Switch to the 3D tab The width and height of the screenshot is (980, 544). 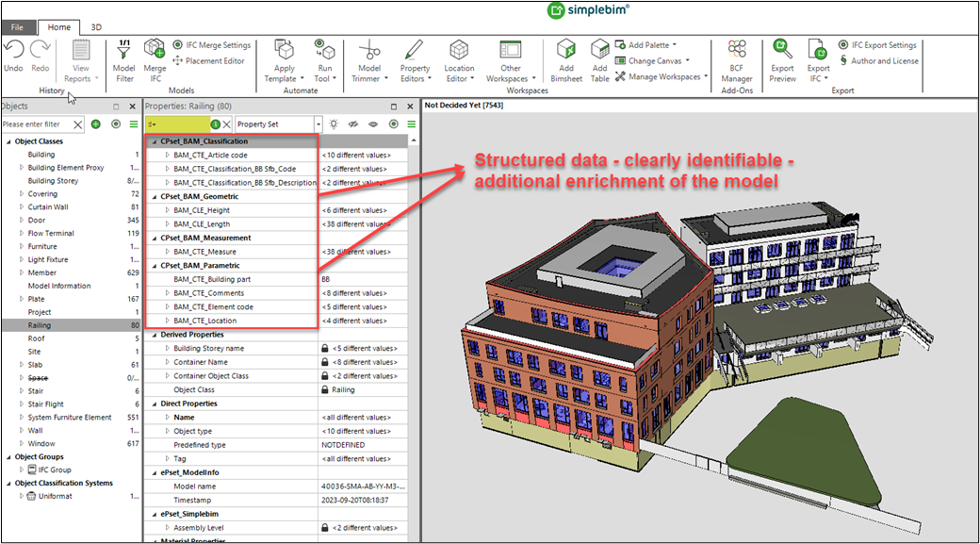point(97,26)
